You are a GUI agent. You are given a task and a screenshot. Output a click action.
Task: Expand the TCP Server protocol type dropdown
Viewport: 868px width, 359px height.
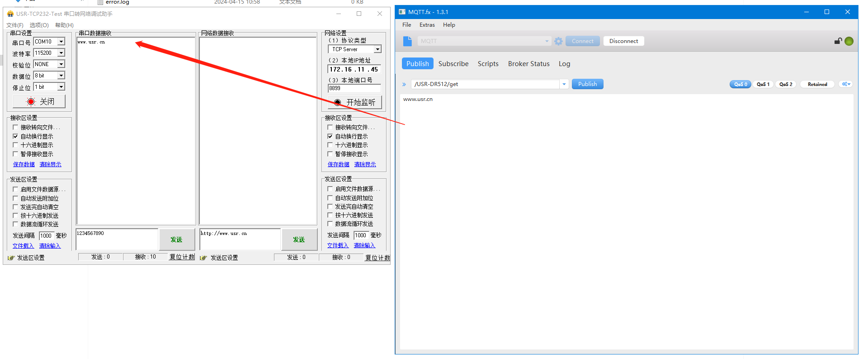tap(377, 49)
